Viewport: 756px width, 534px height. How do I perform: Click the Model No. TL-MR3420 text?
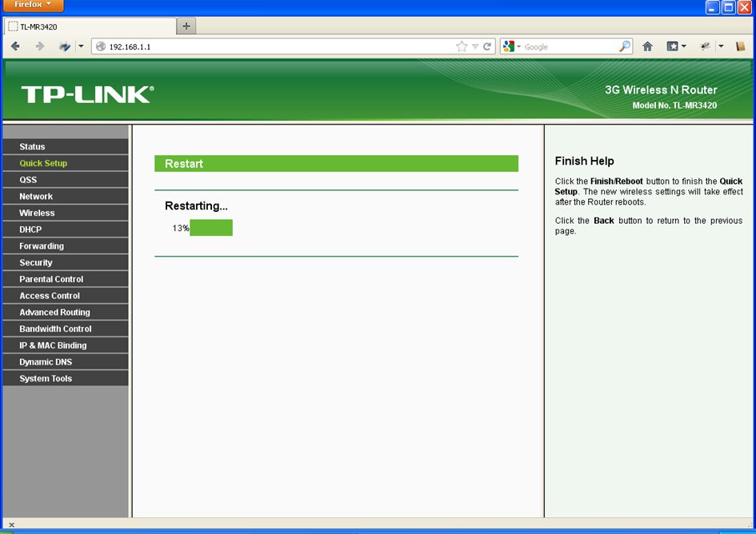(x=674, y=105)
